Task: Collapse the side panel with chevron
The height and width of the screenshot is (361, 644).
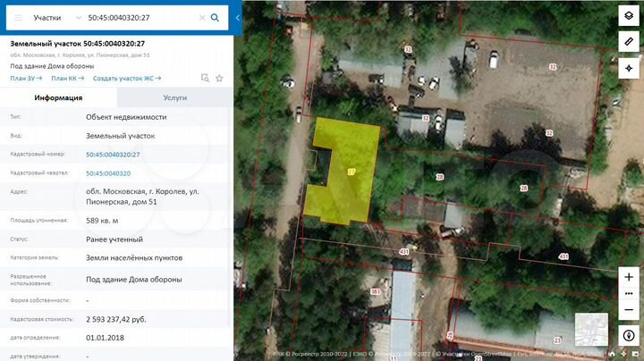Action: click(237, 18)
